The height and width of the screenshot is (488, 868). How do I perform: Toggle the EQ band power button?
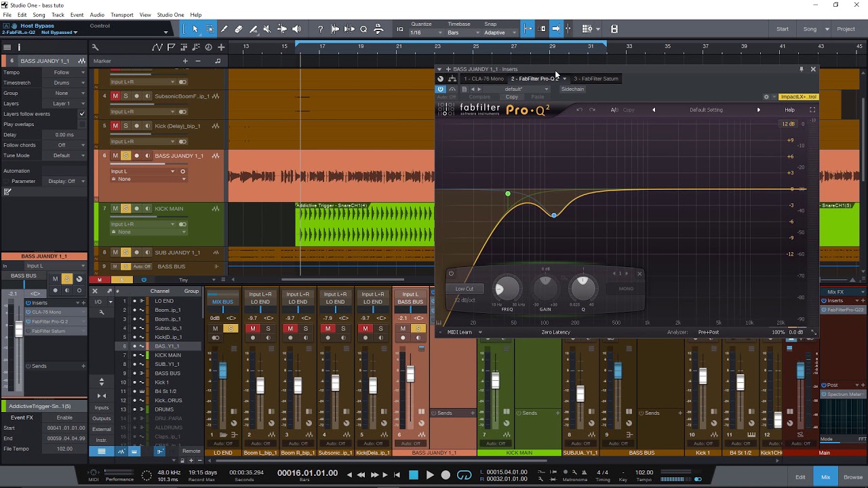(x=451, y=274)
